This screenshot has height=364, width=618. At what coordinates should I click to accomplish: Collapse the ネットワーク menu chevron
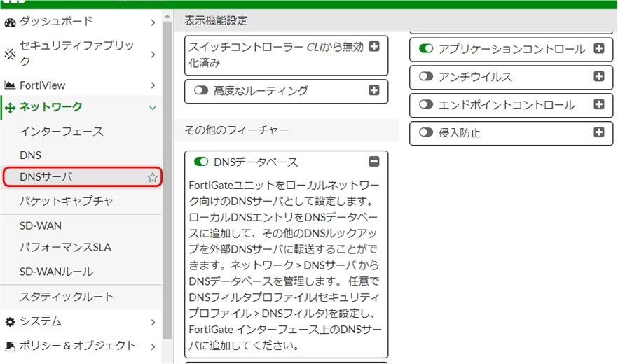point(153,108)
